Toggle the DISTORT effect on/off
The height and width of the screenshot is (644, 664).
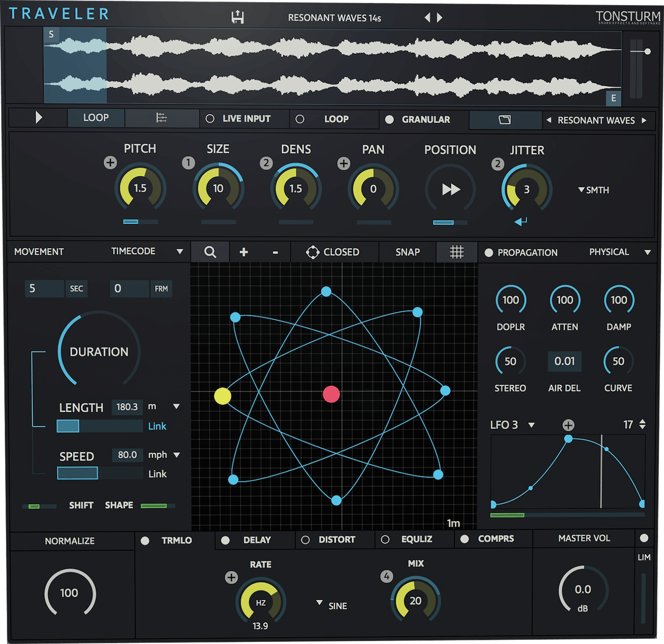[306, 540]
